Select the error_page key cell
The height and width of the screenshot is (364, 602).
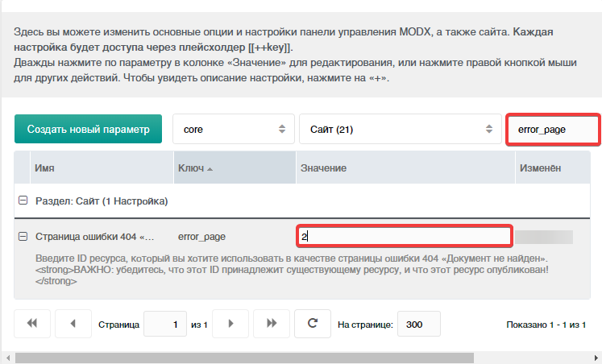(x=201, y=237)
